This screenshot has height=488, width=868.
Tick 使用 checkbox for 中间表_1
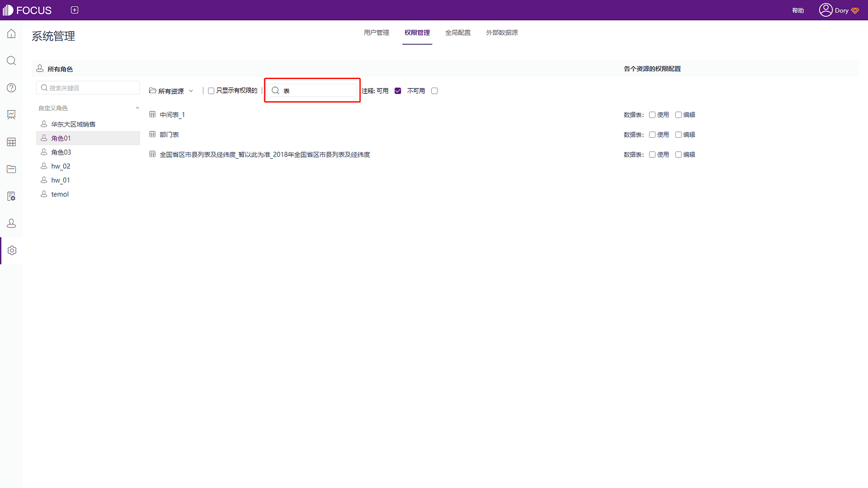pos(652,115)
